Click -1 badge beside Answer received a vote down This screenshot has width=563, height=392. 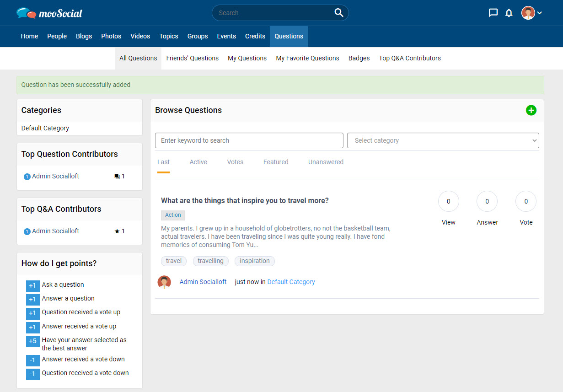click(x=32, y=360)
